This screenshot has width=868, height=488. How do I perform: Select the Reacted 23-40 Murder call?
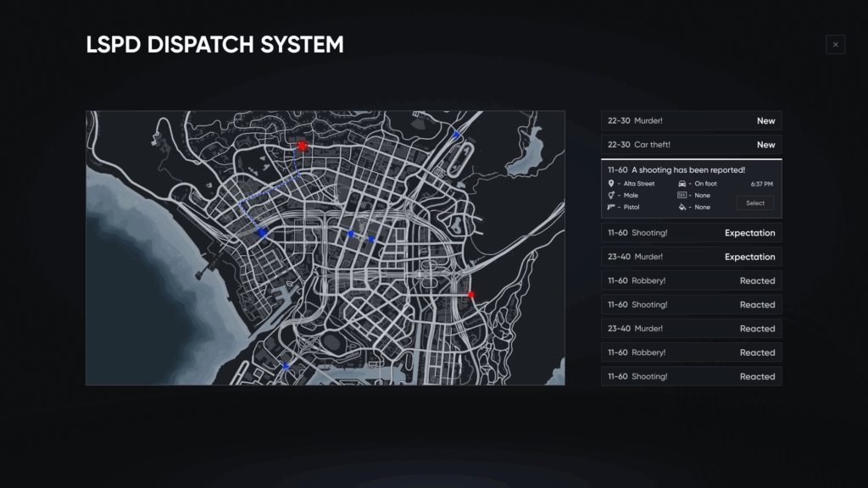pyautogui.click(x=692, y=329)
